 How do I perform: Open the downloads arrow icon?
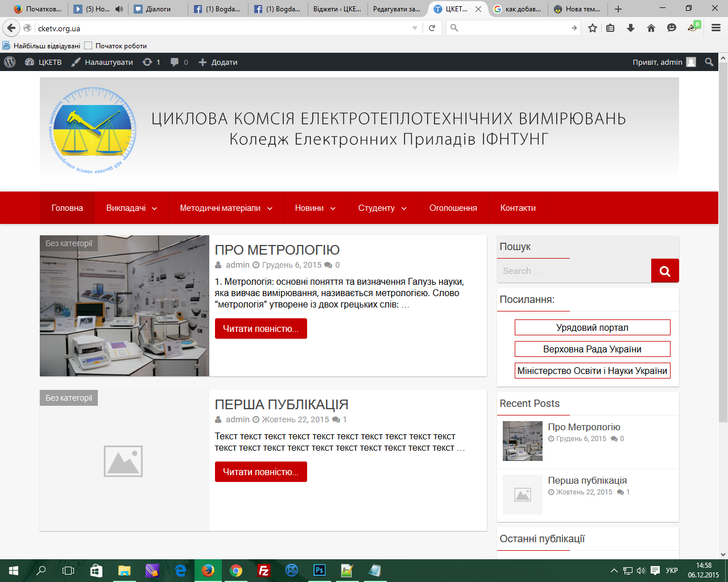(x=631, y=28)
